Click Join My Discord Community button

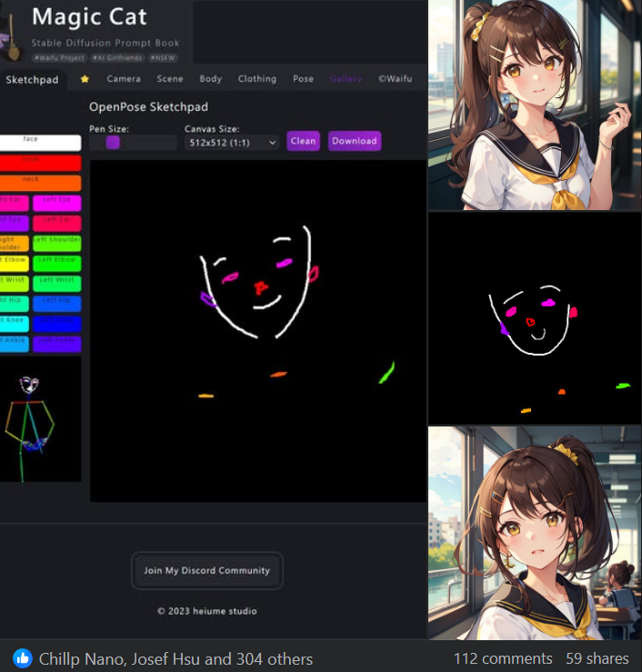click(206, 570)
